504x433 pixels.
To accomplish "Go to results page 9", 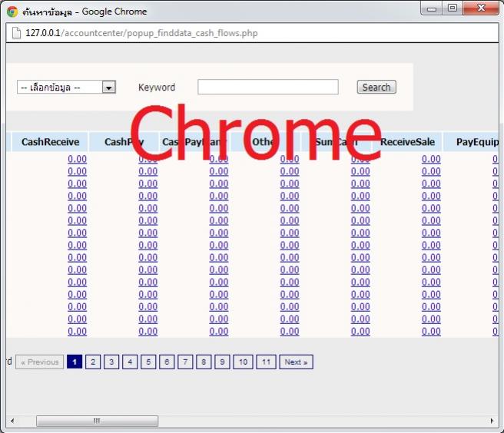I will (222, 362).
